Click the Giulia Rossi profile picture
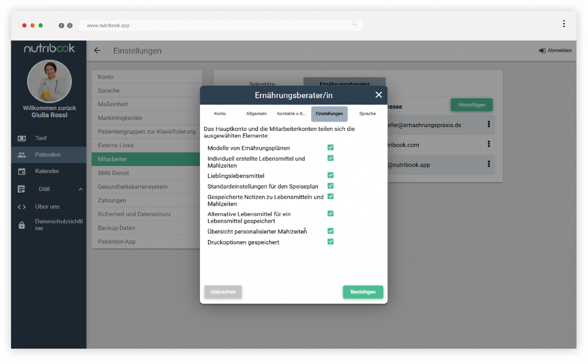Screen dimensions: 588x364 click(x=49, y=81)
